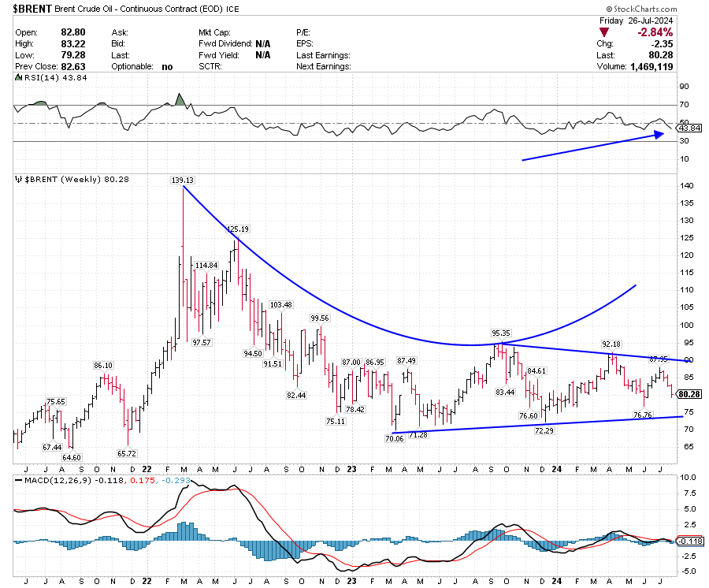Click the MACD(12,26,9) legend line marker

[x=19, y=480]
